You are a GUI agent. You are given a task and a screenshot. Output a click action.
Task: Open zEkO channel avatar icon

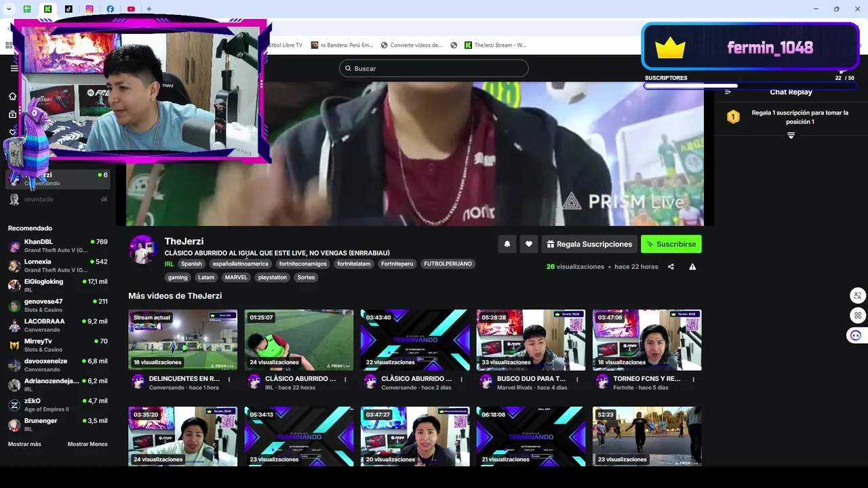click(14, 405)
